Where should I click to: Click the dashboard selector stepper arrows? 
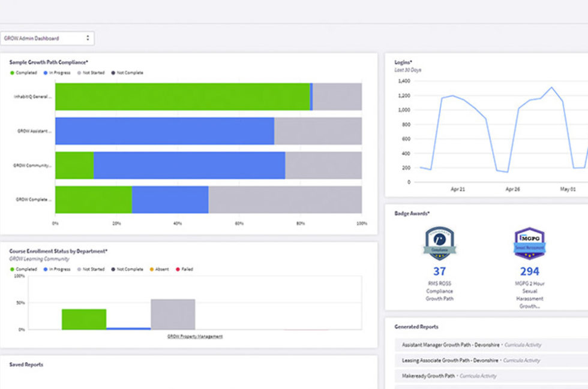(x=88, y=37)
